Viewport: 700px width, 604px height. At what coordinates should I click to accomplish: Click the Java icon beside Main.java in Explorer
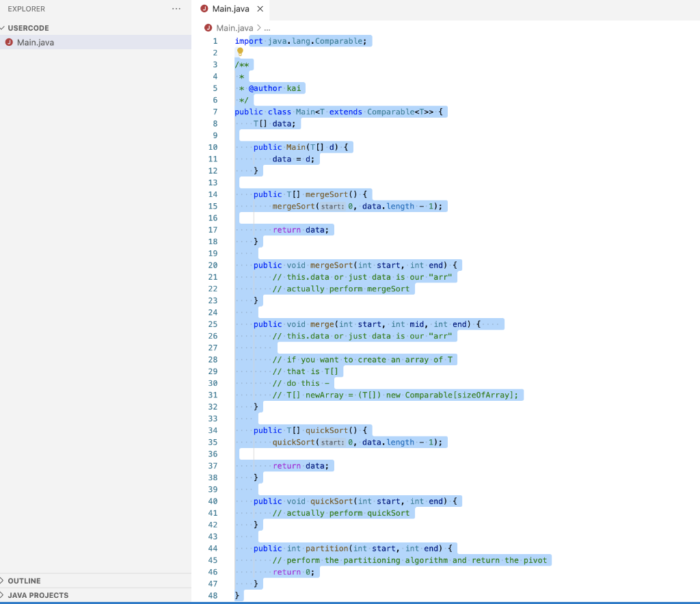(x=9, y=42)
